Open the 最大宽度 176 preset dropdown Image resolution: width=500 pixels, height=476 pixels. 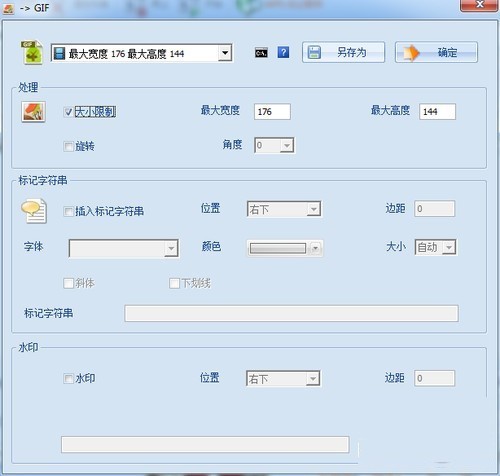(142, 53)
